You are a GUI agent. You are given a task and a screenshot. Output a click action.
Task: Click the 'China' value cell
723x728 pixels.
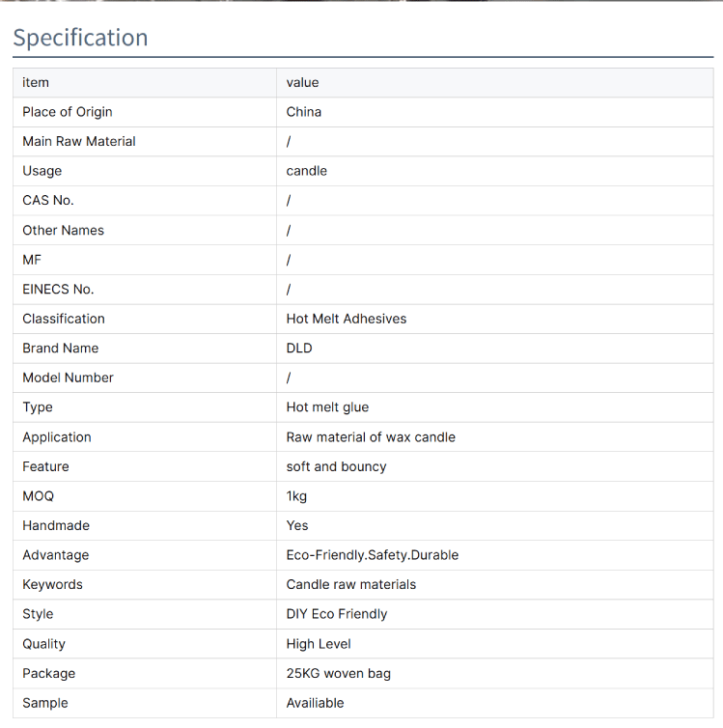point(304,112)
